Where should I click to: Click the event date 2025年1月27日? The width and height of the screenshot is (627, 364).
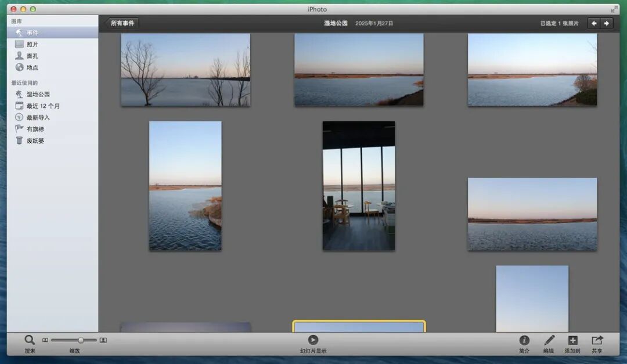pos(374,23)
